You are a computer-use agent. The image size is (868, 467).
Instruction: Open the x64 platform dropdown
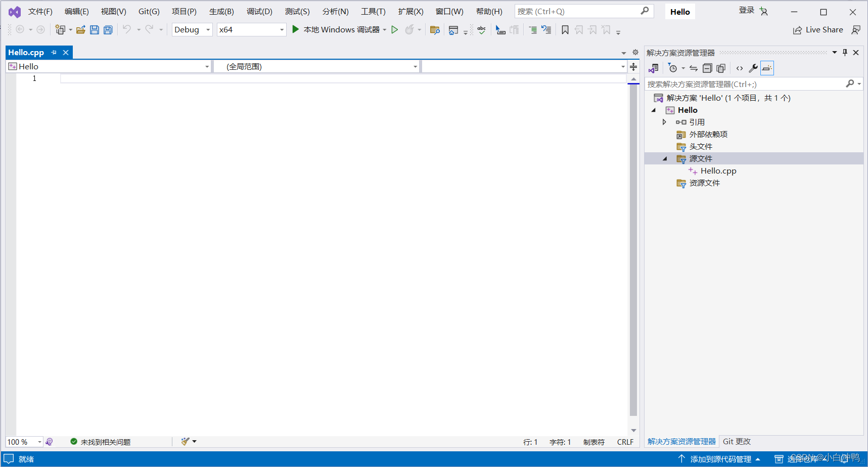pyautogui.click(x=251, y=30)
